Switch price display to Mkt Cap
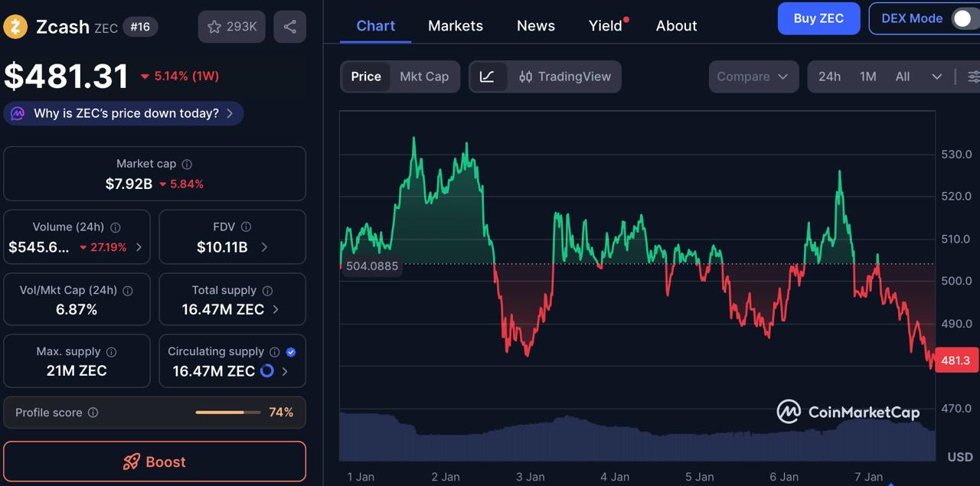This screenshot has width=980, height=486. click(424, 77)
